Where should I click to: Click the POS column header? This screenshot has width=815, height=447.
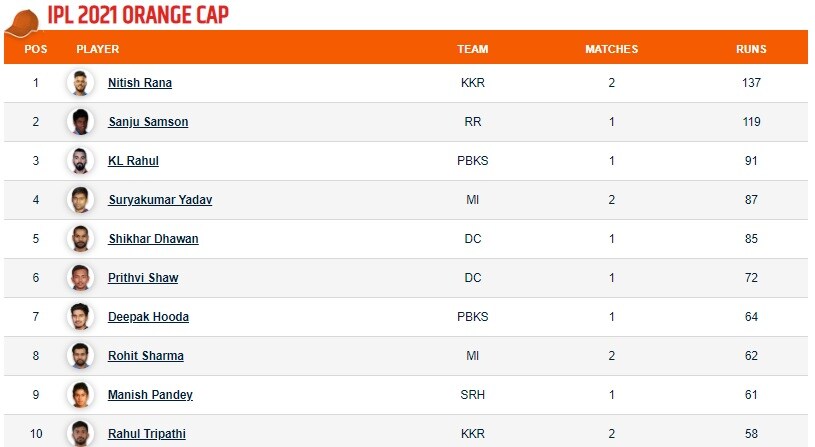[35, 49]
